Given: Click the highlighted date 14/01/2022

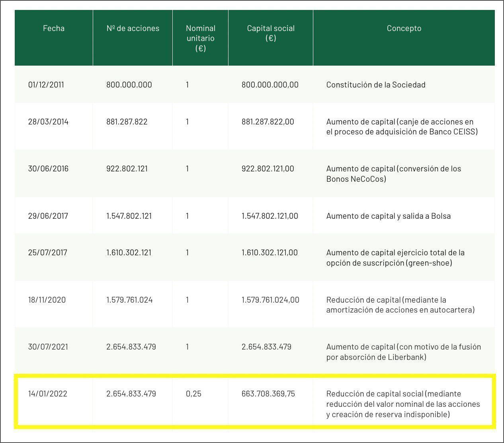Looking at the screenshot, I should tap(47, 394).
